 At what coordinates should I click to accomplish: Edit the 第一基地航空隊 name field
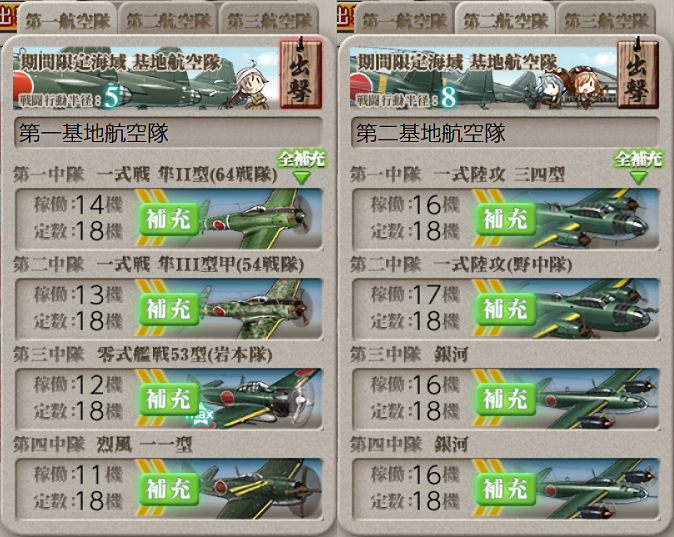tap(168, 133)
